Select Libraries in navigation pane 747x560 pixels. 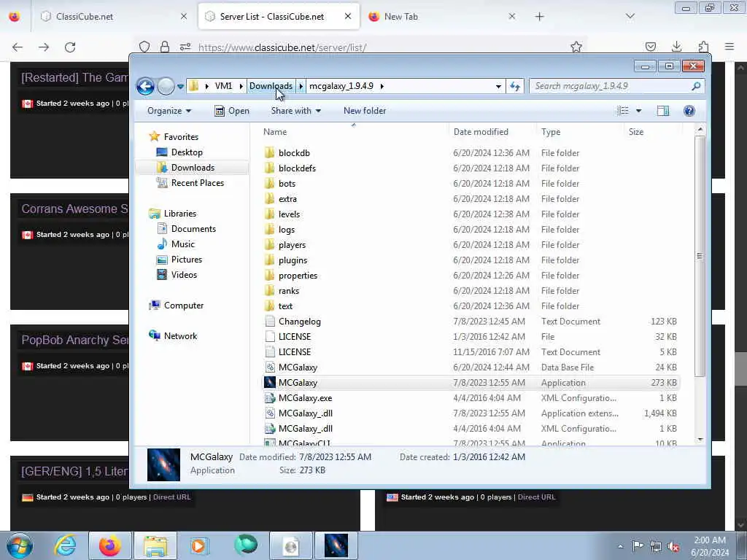179,214
